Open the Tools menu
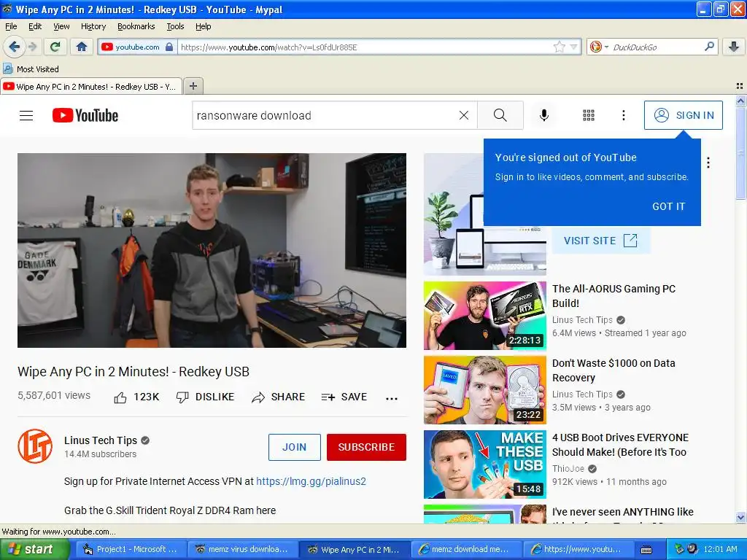Image resolution: width=747 pixels, height=560 pixels. pos(175,26)
